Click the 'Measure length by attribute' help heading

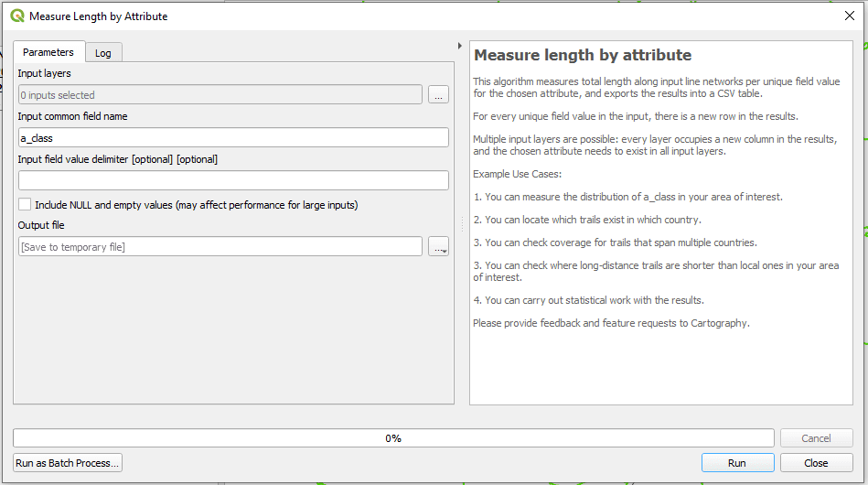583,55
